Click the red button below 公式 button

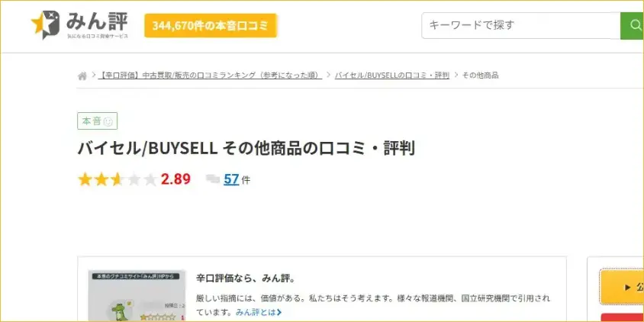point(622,317)
